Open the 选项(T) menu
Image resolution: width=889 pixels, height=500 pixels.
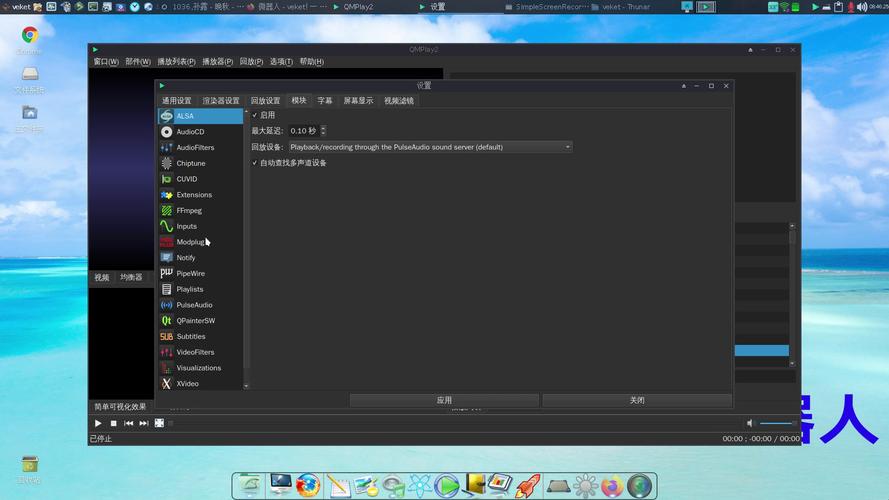[x=281, y=61]
